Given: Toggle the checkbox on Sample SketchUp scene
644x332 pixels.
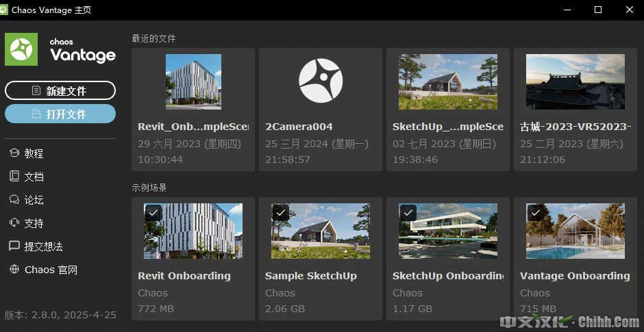Looking at the screenshot, I should tap(280, 213).
